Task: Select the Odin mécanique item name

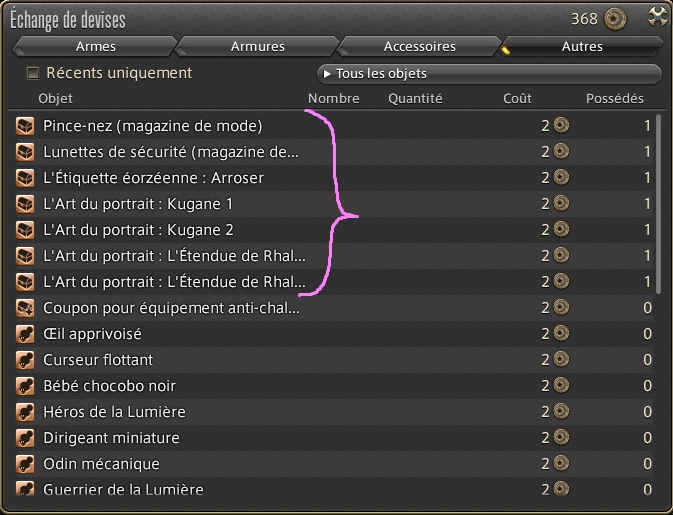Action: (x=102, y=464)
